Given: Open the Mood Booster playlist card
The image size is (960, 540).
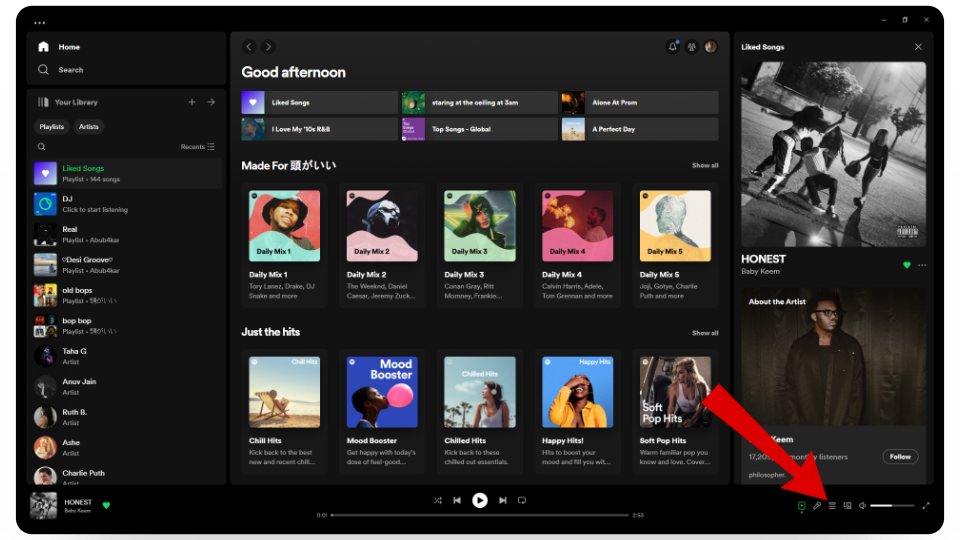Looking at the screenshot, I should tap(382, 411).
